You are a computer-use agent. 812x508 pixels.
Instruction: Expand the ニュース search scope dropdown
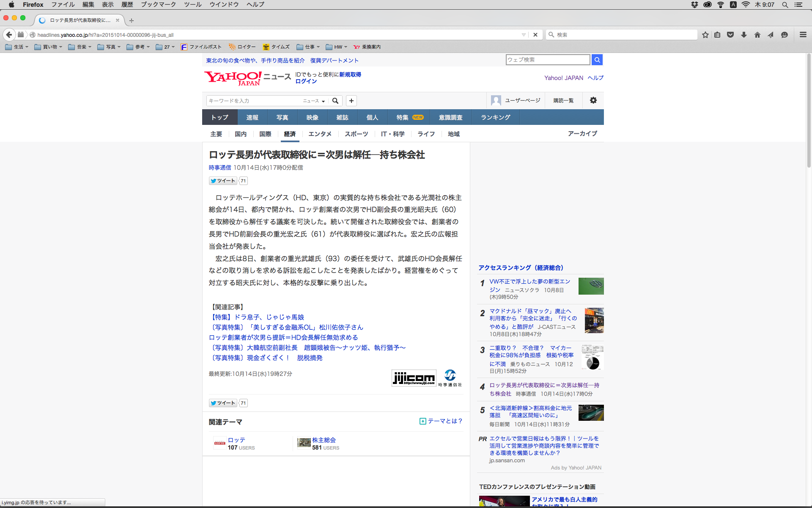click(x=314, y=101)
